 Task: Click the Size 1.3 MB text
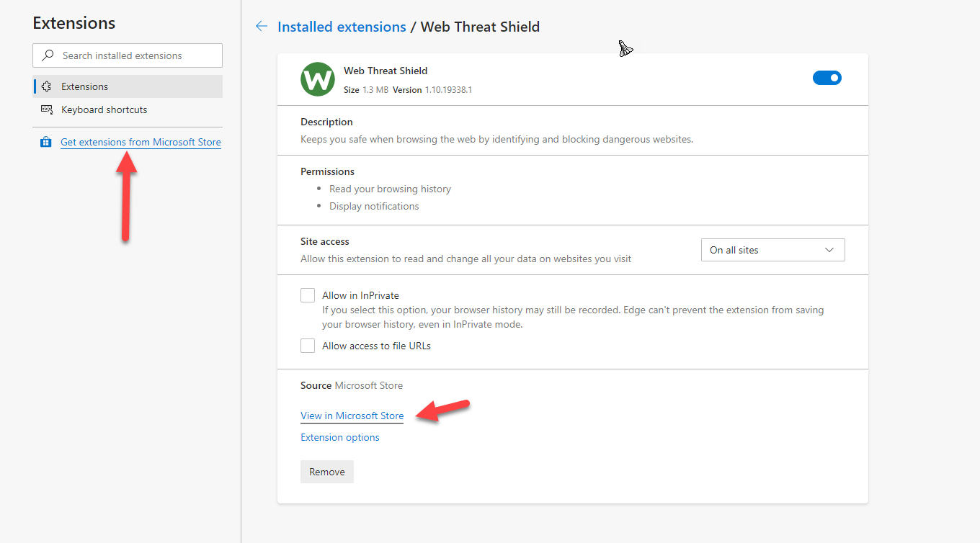click(x=366, y=90)
